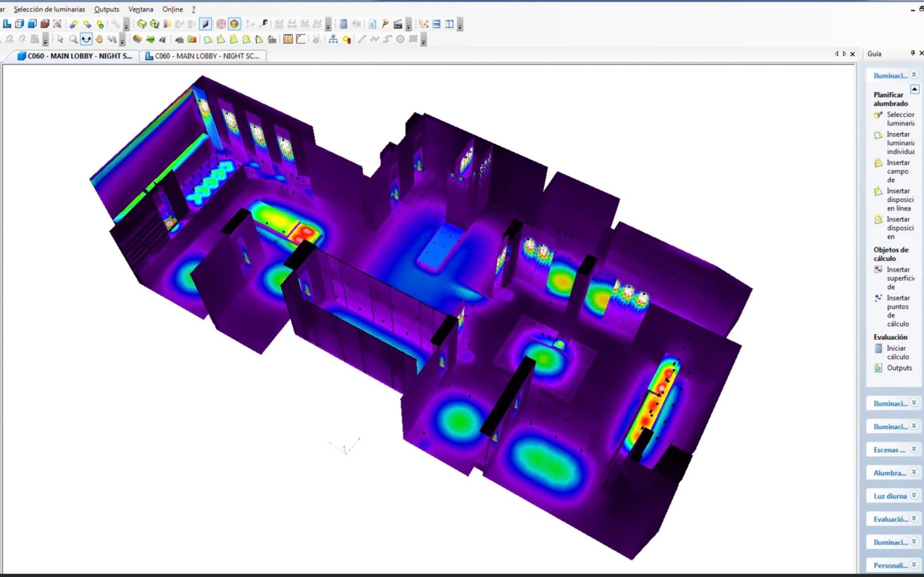Click Insertar luminaria individual link
The image size is (924, 577).
pyautogui.click(x=900, y=143)
